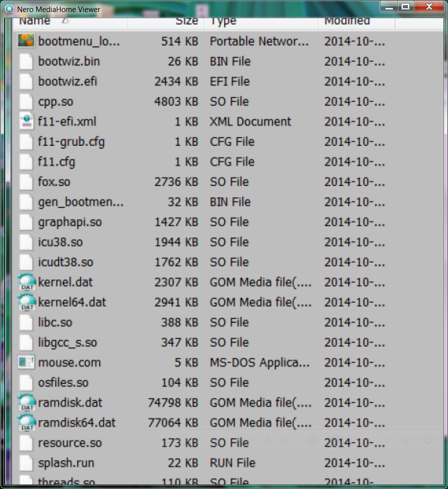Click the ramdisk.dat GOM media icon
Viewport: 448px width, 489px height.
pos(27,403)
